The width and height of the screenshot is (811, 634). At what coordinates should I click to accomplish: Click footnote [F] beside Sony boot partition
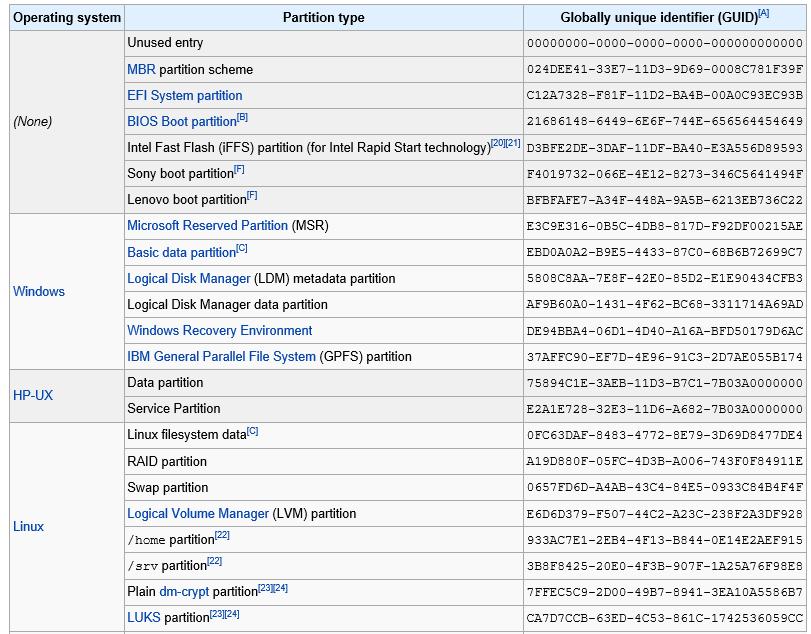pos(239,169)
